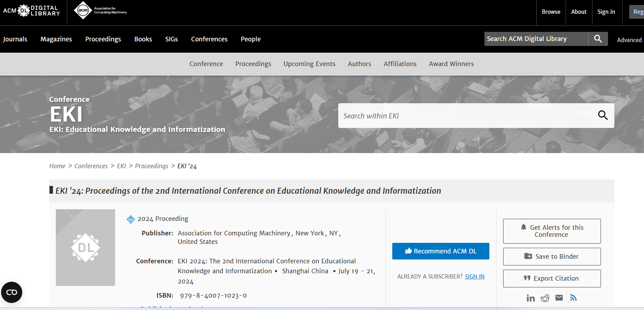The image size is (644, 310).
Task: Click EKI in the breadcrumb
Action: [121, 166]
